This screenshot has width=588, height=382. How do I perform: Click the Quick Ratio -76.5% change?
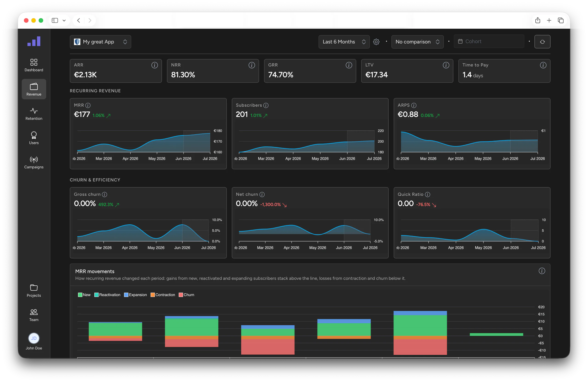click(x=426, y=205)
